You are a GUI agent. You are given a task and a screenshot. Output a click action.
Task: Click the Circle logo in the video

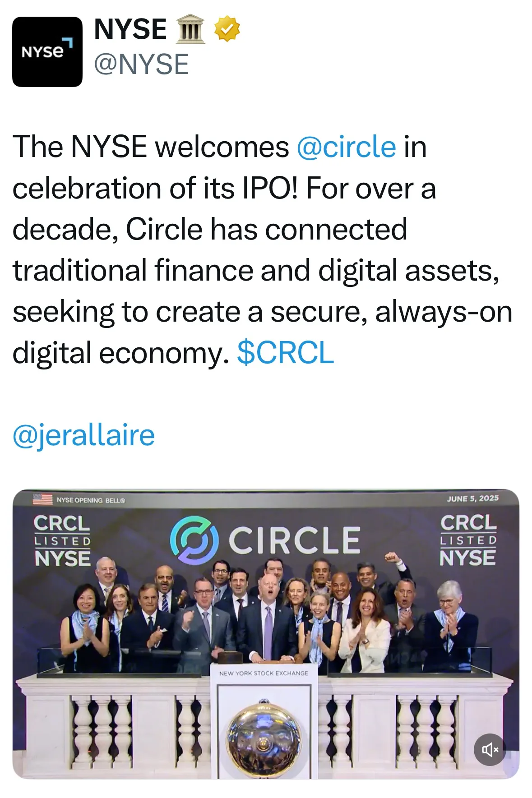[194, 540]
